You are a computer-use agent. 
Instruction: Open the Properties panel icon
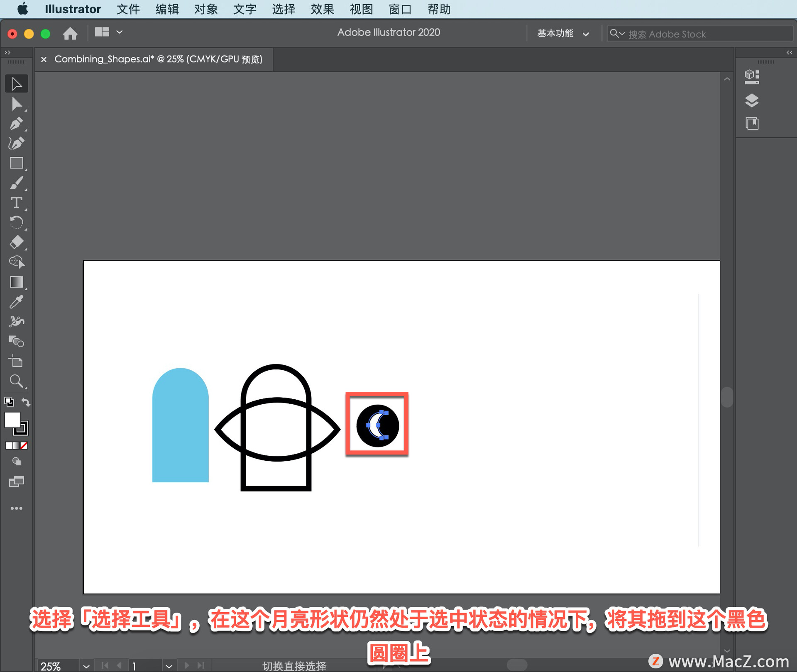[751, 77]
